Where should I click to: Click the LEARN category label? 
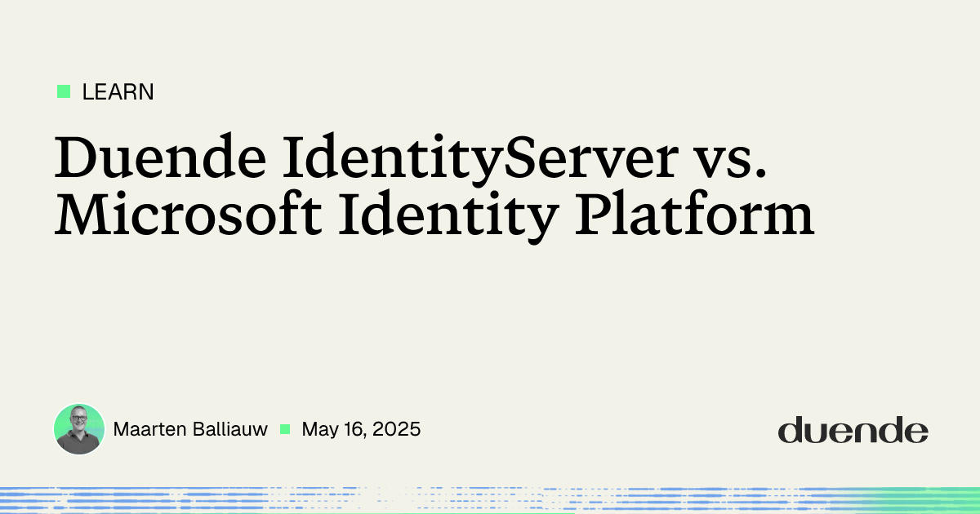118,92
